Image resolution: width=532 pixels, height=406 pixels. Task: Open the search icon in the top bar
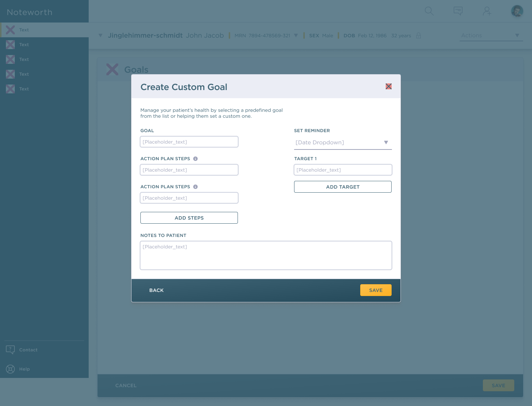(429, 11)
